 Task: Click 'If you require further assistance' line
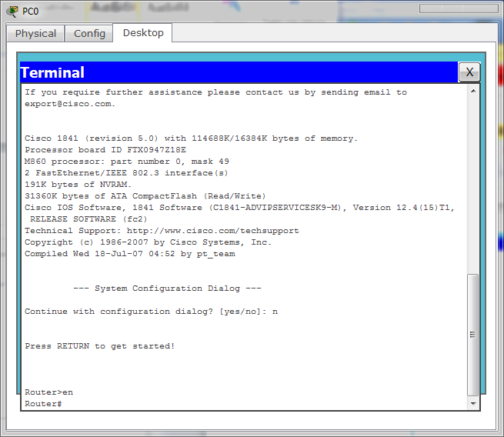click(215, 92)
